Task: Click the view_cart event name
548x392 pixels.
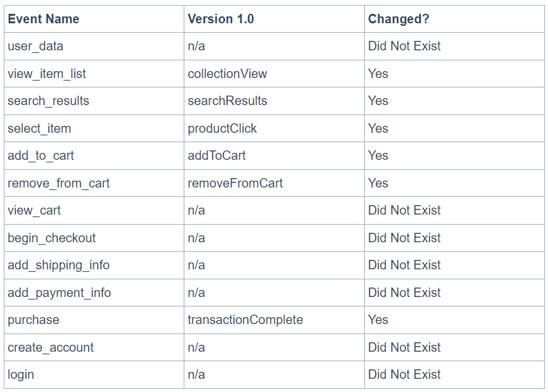Action: pyautogui.click(x=34, y=211)
